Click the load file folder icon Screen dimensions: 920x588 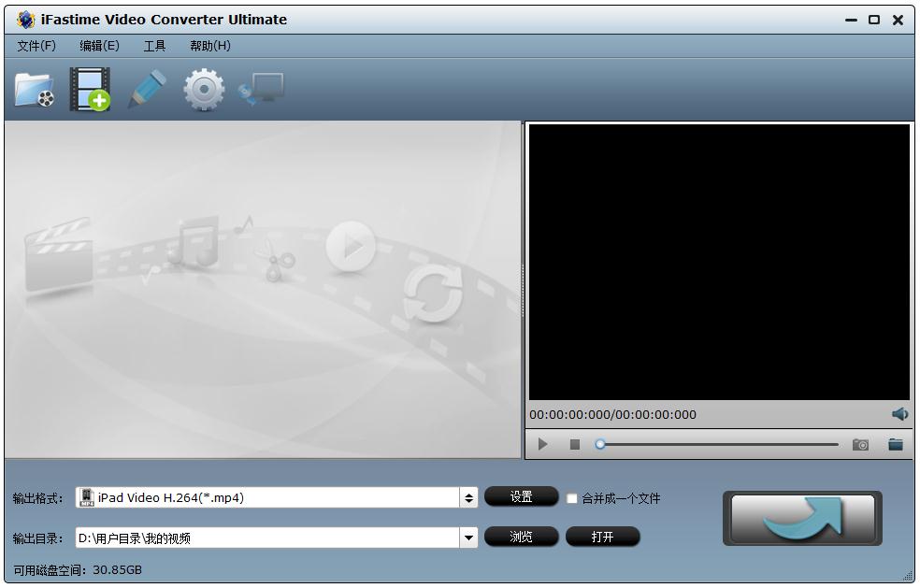pos(35,90)
